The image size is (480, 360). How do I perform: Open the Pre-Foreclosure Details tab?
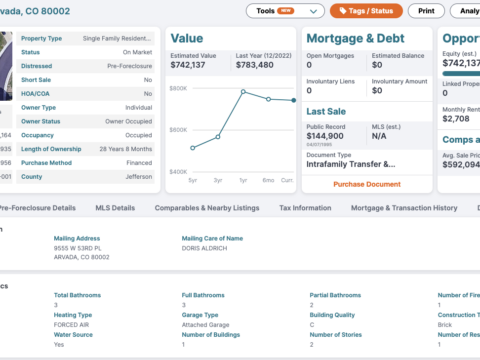click(37, 208)
